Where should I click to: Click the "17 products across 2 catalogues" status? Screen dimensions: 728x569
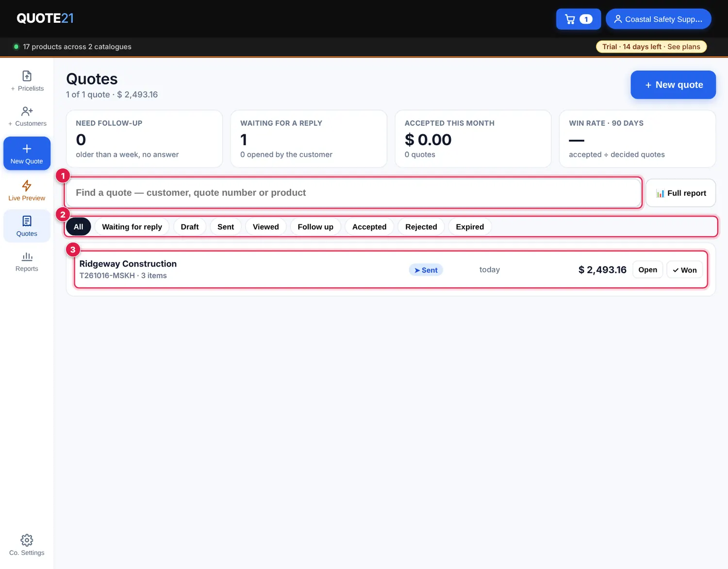(77, 47)
